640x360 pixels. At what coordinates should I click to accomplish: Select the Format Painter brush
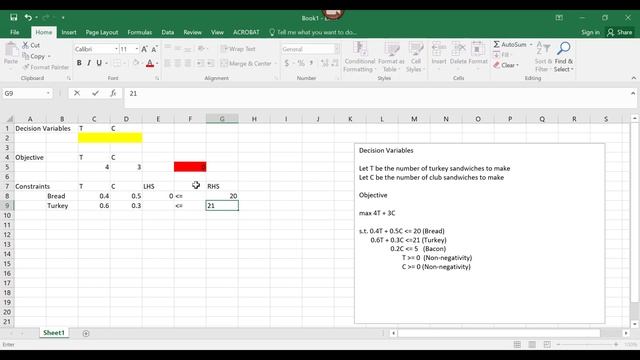coord(26,67)
